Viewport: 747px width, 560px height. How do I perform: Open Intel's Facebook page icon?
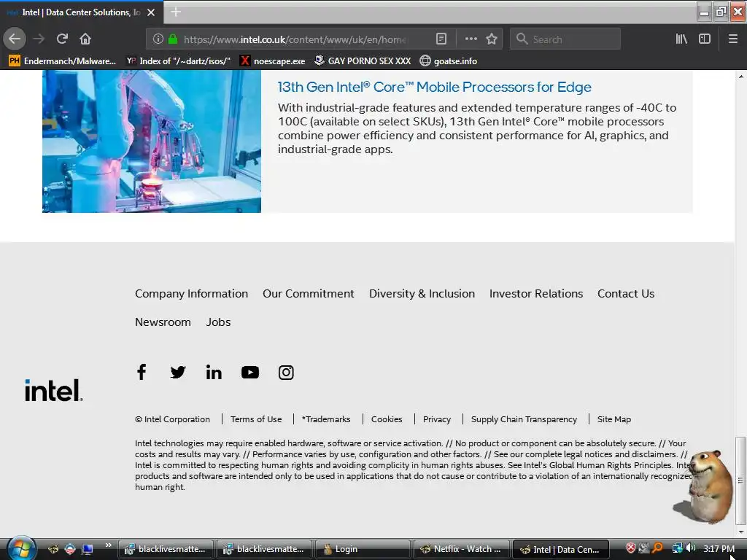point(142,372)
